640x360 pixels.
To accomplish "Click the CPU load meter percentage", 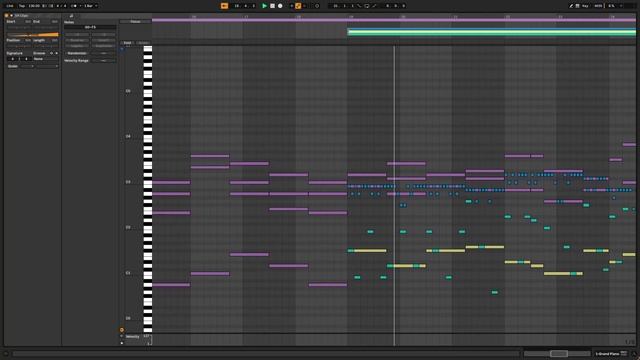I will click(611, 6).
